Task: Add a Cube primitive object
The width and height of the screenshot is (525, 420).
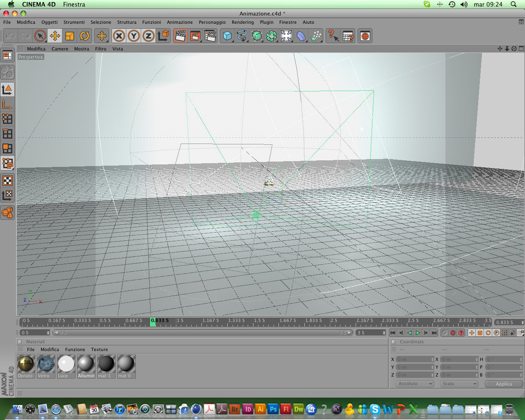Action: click(x=227, y=36)
